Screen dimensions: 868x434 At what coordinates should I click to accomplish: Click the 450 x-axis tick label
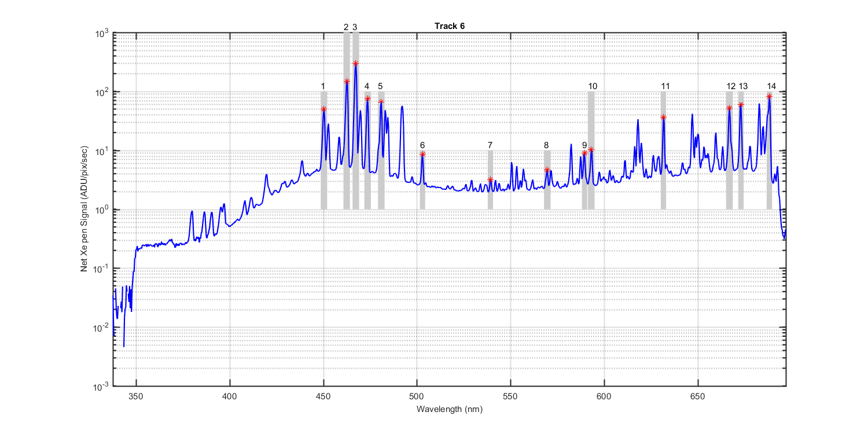[x=323, y=397]
